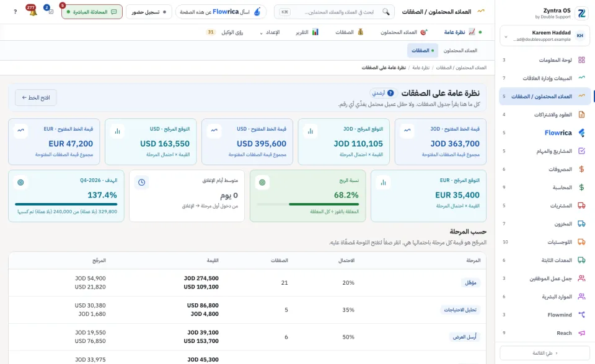Screen dimensions: 595x364
Task: Click the USD 86,800 value cell
Action: (203, 305)
